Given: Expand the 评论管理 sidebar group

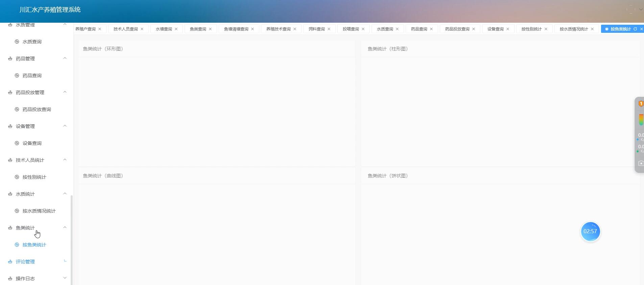Looking at the screenshot, I should (65, 261).
